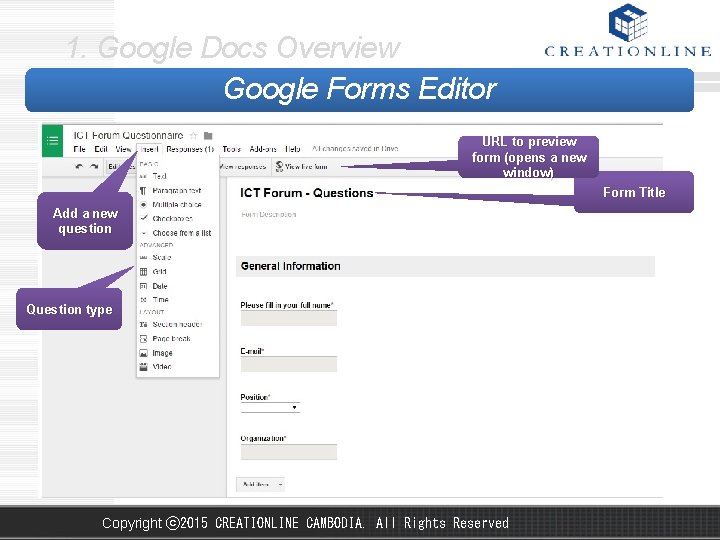
Task: Open the Position dropdown list
Action: (x=270, y=408)
